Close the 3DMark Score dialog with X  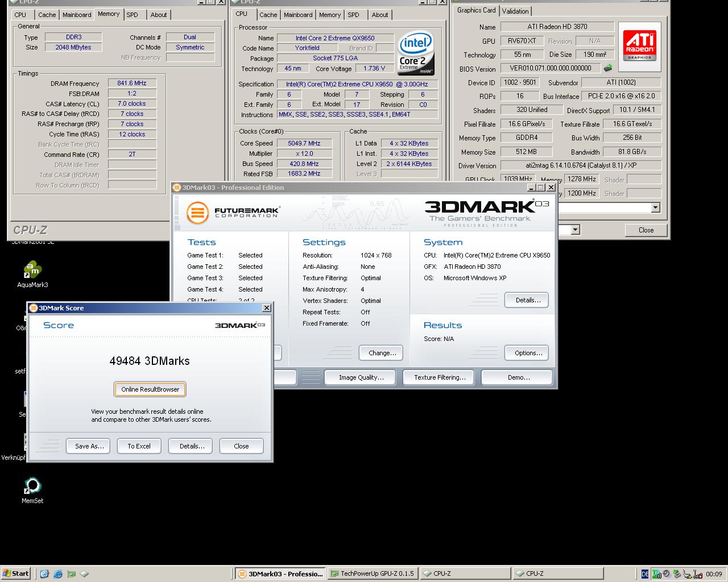click(x=266, y=308)
